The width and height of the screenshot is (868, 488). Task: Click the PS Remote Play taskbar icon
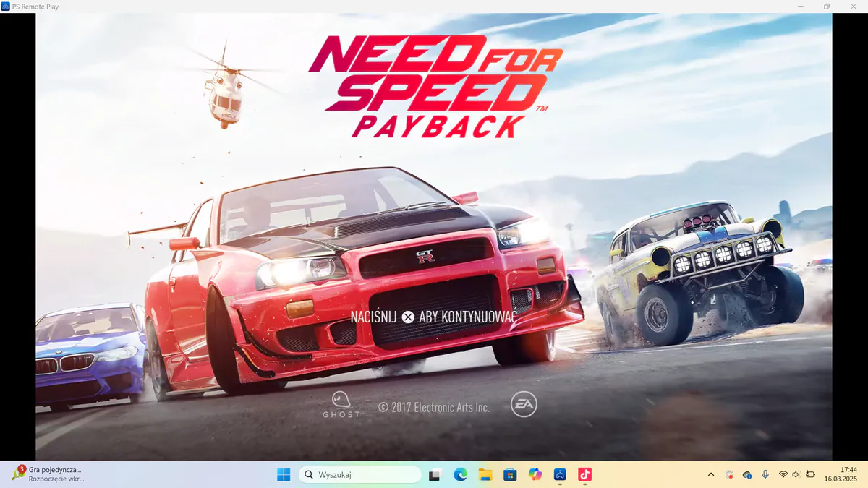[x=560, y=474]
